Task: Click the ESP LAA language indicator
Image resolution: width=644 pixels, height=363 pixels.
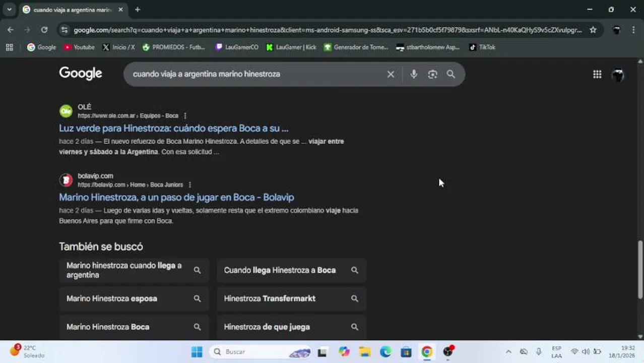Action: [x=556, y=352]
